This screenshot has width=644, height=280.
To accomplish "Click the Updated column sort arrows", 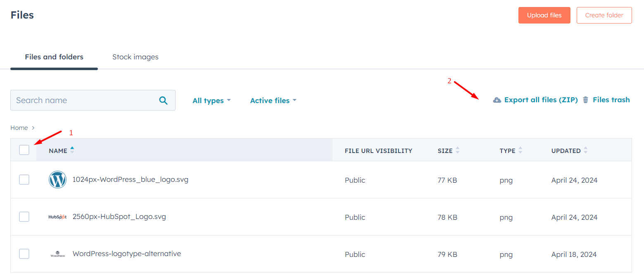I will click(585, 151).
